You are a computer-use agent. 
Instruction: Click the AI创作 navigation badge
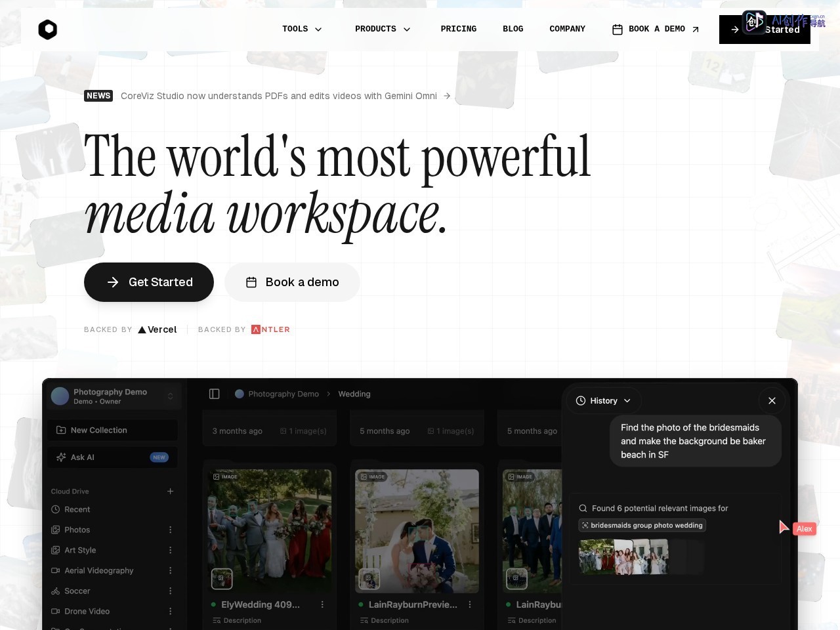coord(784,22)
